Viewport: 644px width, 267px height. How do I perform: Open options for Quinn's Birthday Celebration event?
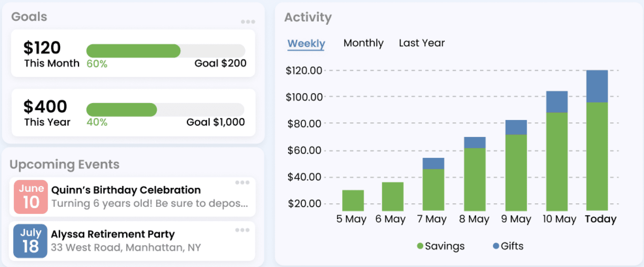(x=242, y=183)
